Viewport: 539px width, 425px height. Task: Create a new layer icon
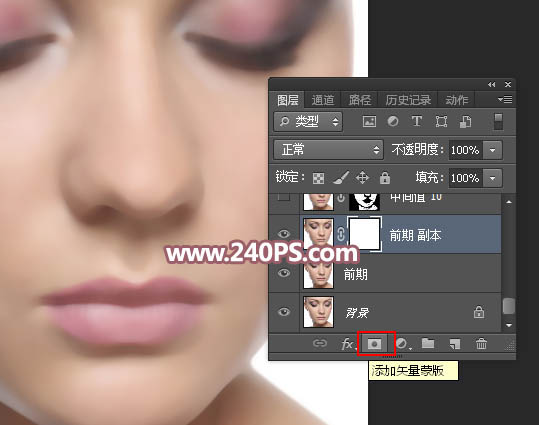pyautogui.click(x=455, y=344)
